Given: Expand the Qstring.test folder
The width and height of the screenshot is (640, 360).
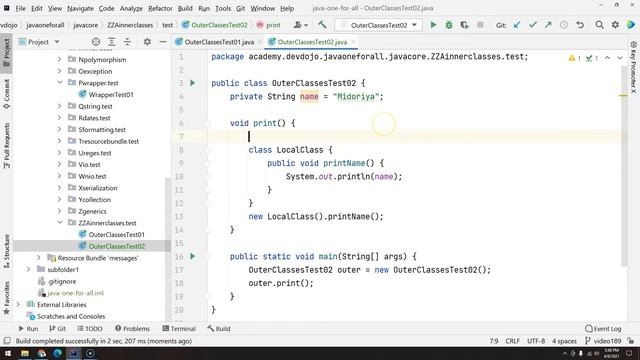Looking at the screenshot, I should pos(60,106).
